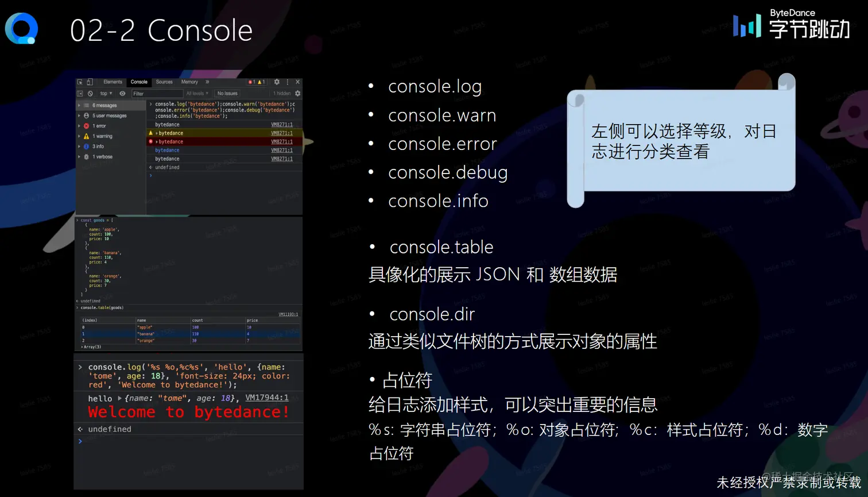Toggle the live expression eye icon
The image size is (868, 497).
122,93
